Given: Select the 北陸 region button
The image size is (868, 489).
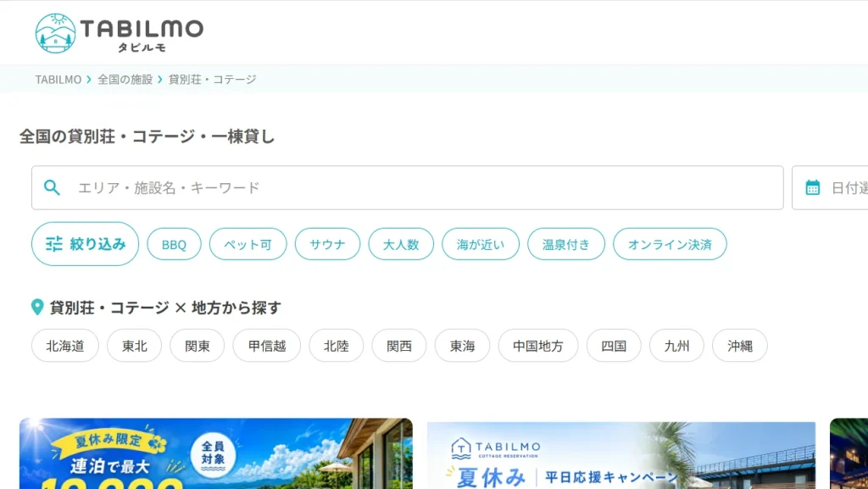Looking at the screenshot, I should click(x=337, y=346).
